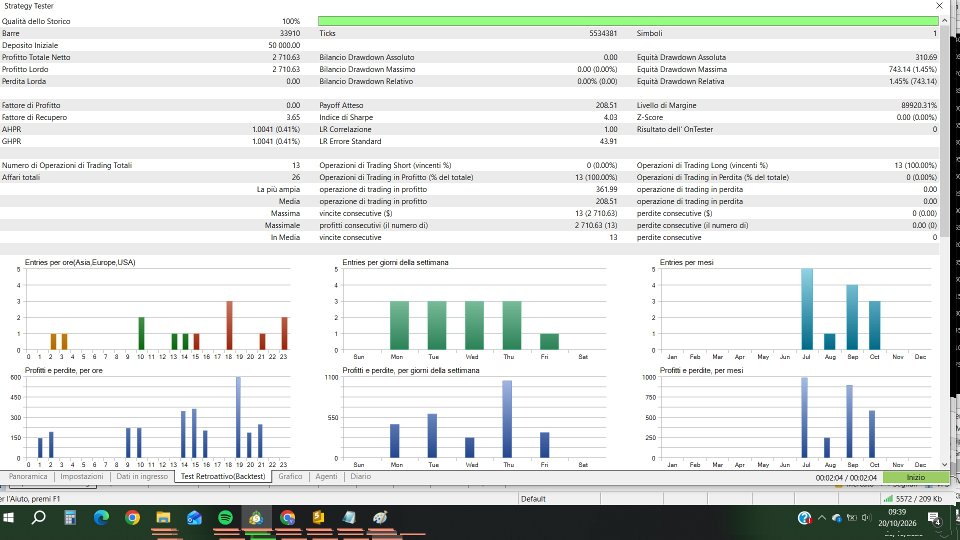Click the Thu bar in Profitti e perdite per giorni
The width and height of the screenshot is (960, 540).
(508, 419)
